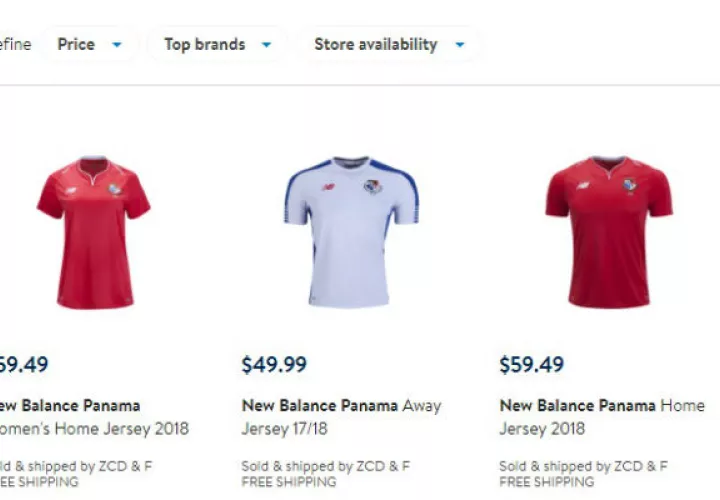Viewport: 720px width, 500px height.
Task: Click the $59.49 price of men's home jersey
Action: click(x=531, y=365)
